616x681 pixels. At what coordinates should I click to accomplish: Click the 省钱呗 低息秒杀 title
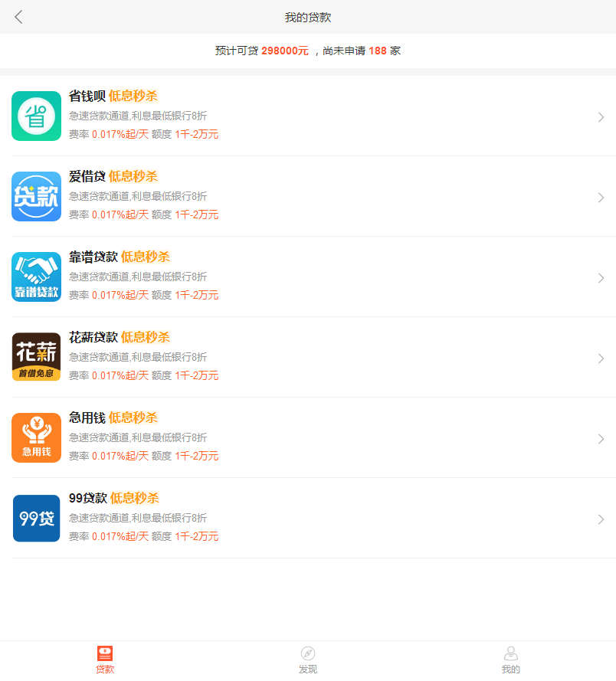113,96
